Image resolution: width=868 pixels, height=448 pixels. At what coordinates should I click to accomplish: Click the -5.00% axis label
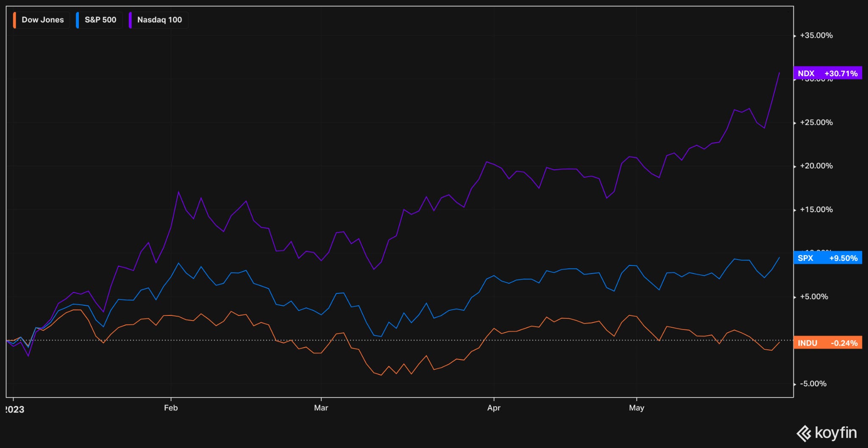[813, 384]
